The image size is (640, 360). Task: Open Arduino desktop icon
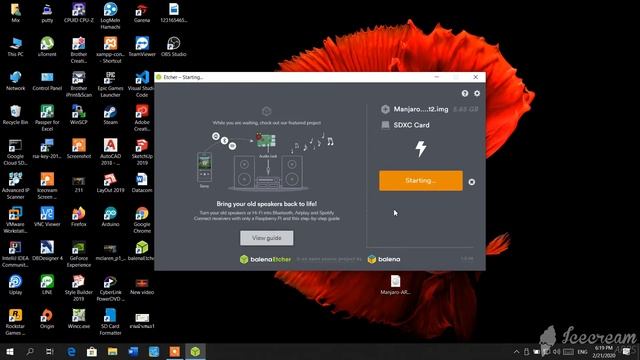110,217
